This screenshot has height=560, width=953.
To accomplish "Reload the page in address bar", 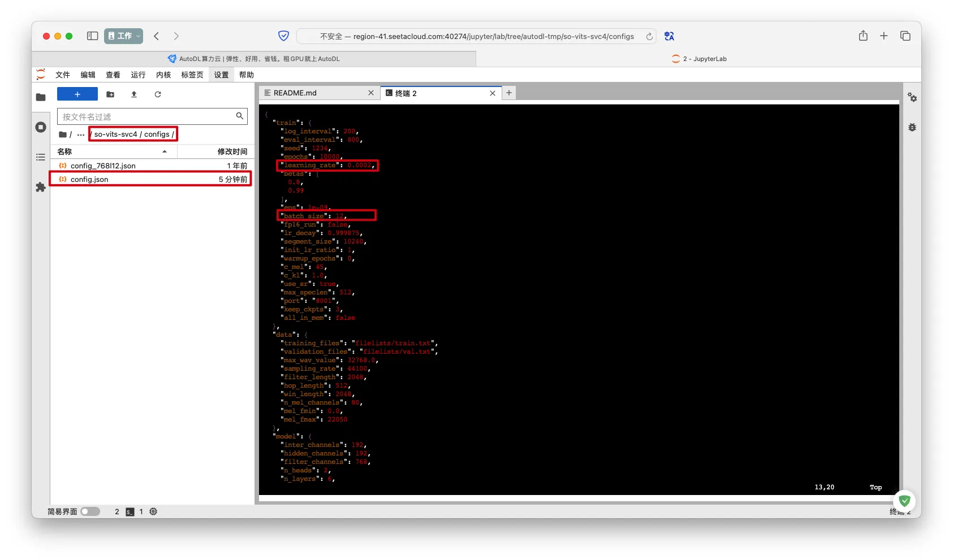I will (x=649, y=36).
